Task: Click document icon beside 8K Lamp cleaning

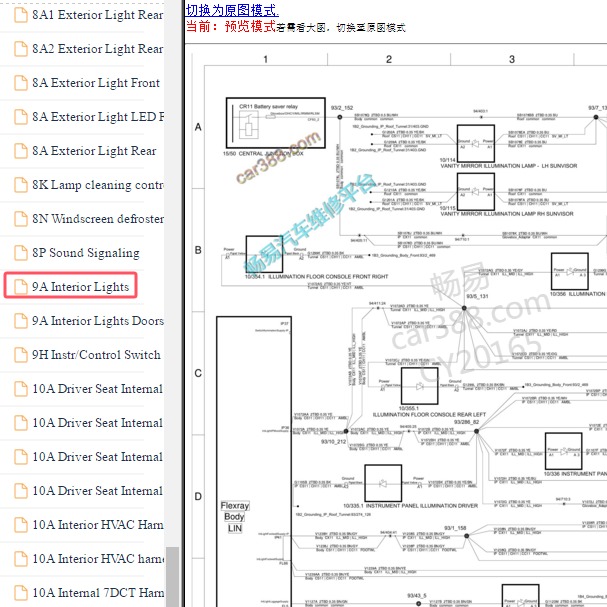Action: [x=21, y=185]
